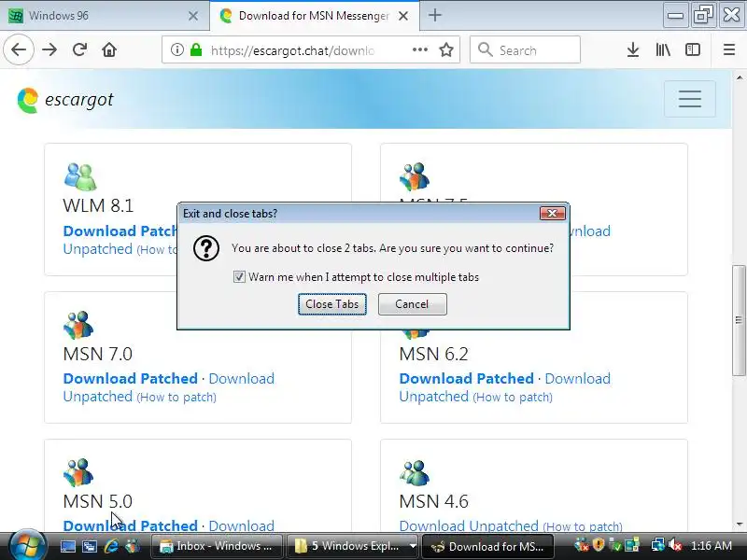Close the Windows 96 tab

pos(193,16)
